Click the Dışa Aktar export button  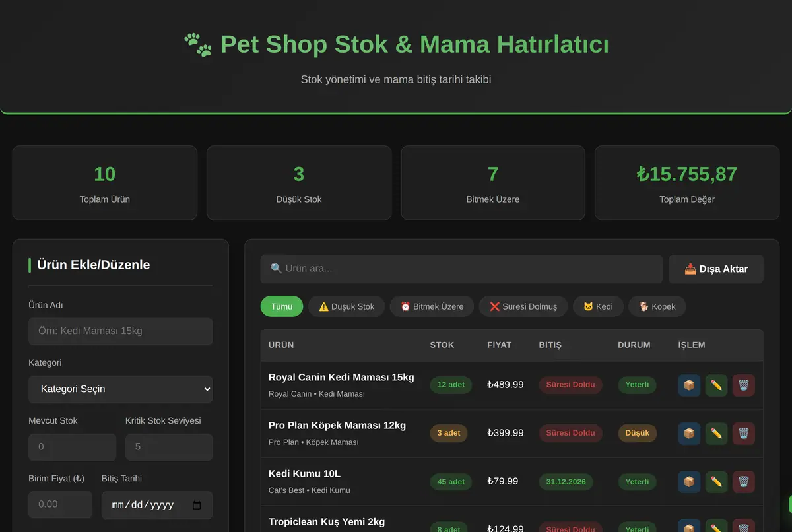coord(716,269)
